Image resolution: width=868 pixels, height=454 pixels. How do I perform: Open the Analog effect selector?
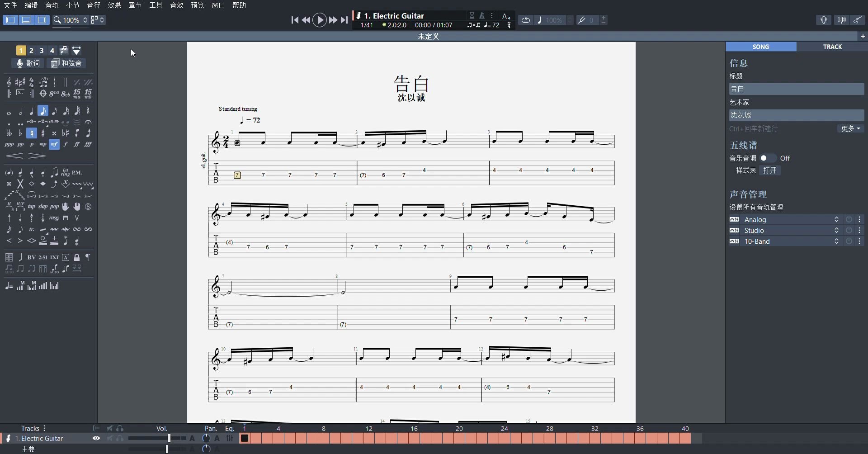[x=791, y=220]
